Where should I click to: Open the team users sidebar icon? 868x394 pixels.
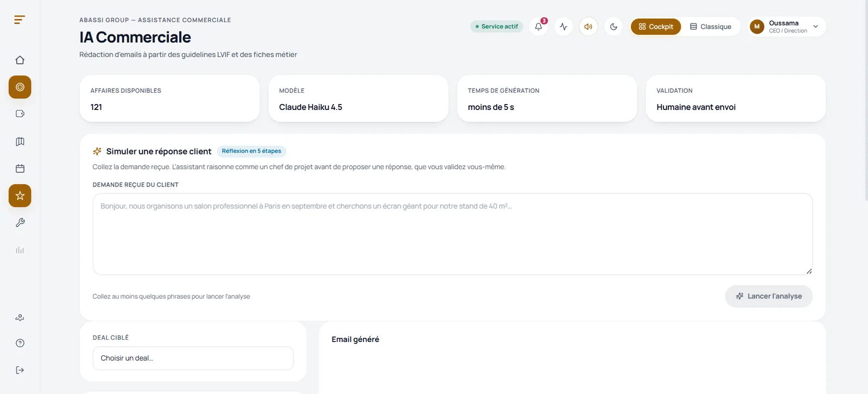tap(20, 318)
